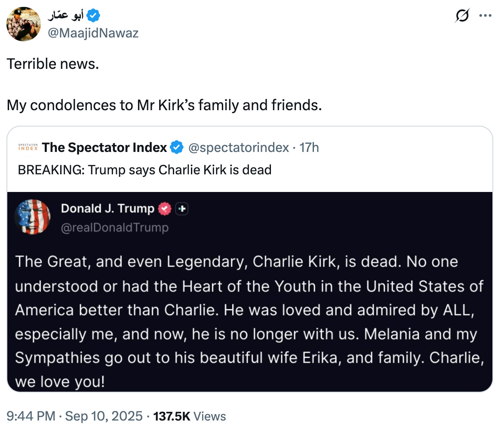The height and width of the screenshot is (433, 504).
Task: Open the @MaajidNawaz handle link
Action: click(93, 33)
